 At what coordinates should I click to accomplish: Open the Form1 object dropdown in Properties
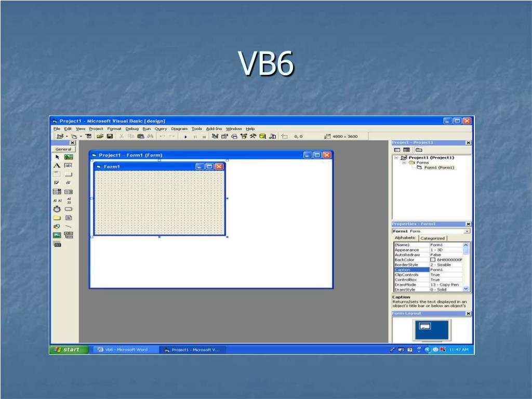tap(467, 231)
